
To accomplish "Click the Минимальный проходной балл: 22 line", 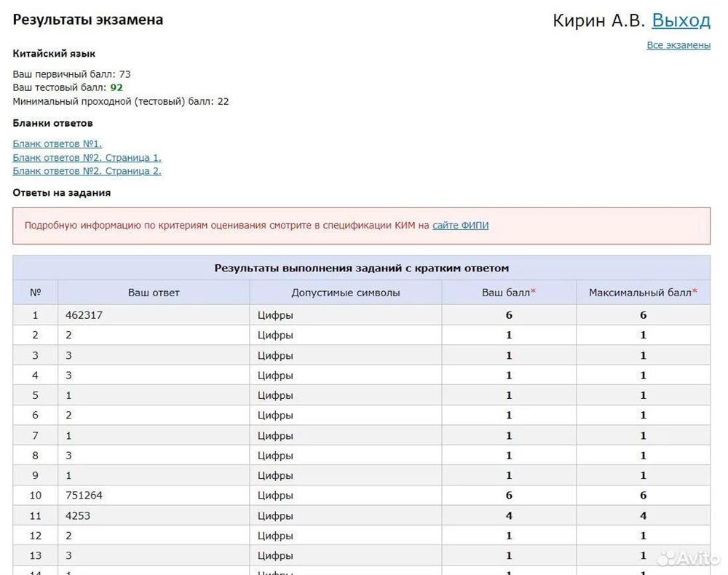I will 121,102.
